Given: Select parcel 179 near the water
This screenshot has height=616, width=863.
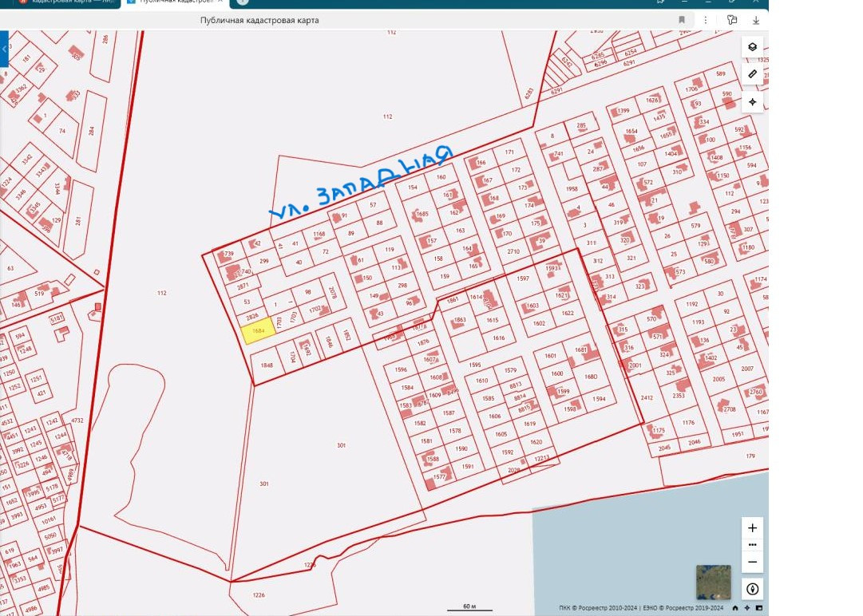Looking at the screenshot, I should [750, 456].
